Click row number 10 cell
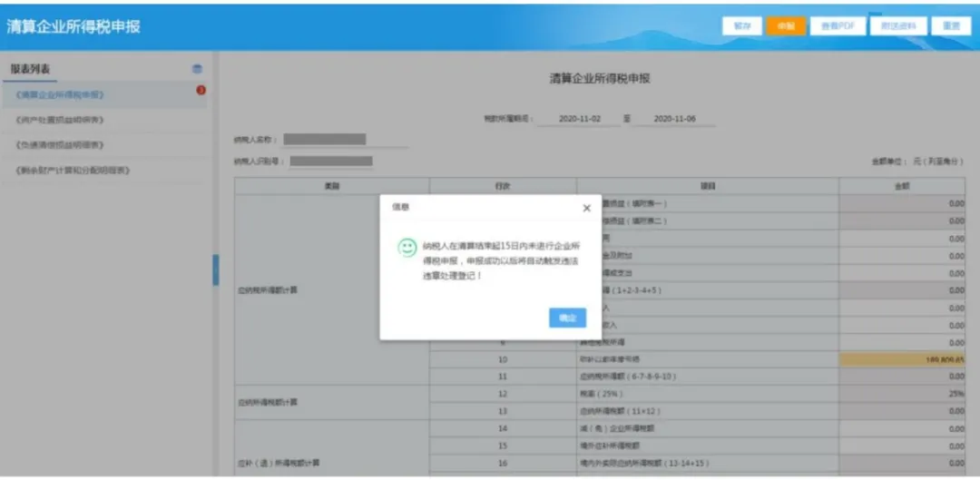The image size is (980, 480). point(503,359)
